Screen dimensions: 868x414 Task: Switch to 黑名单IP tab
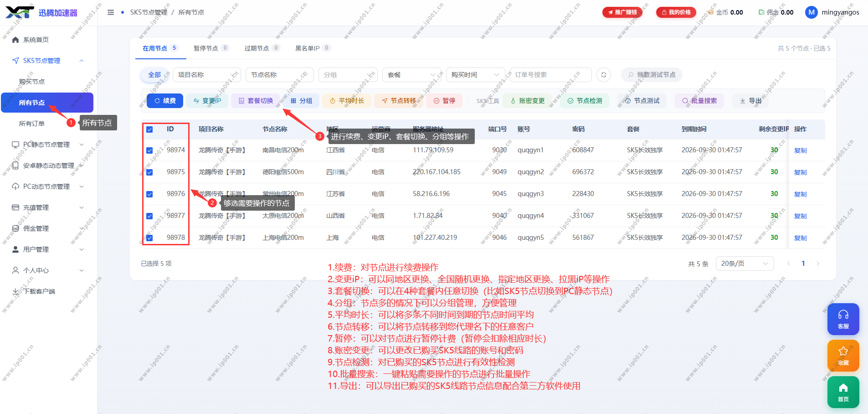point(313,48)
